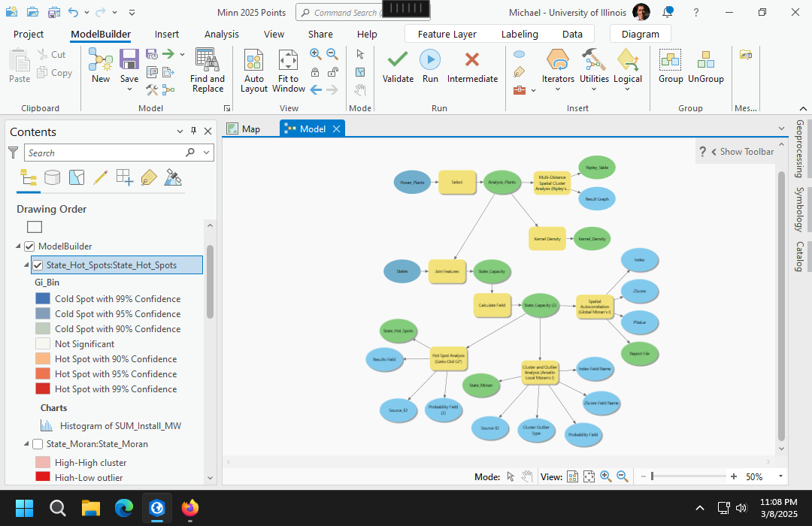Uncheck the State_Hot_Spots layer checkbox
812x526 pixels.
point(38,265)
